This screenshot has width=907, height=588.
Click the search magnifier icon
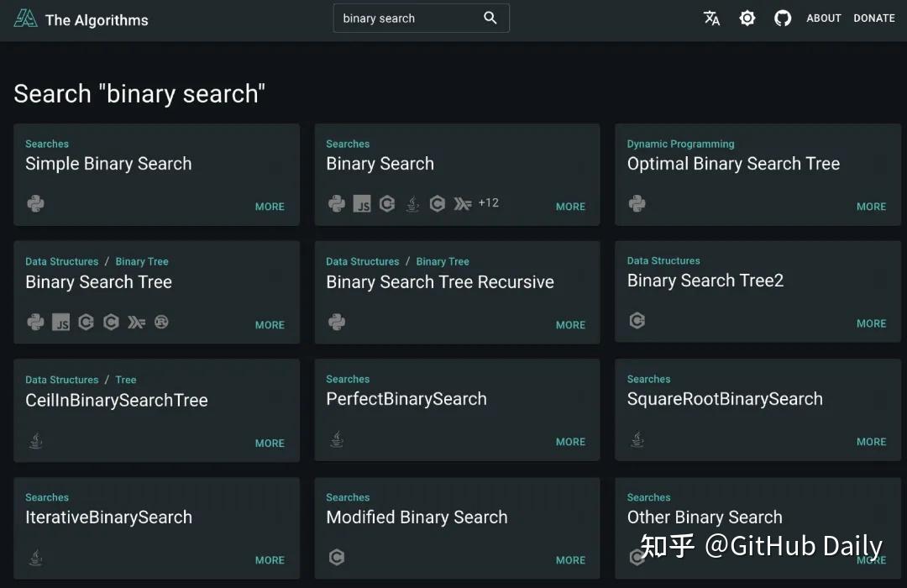pos(490,18)
